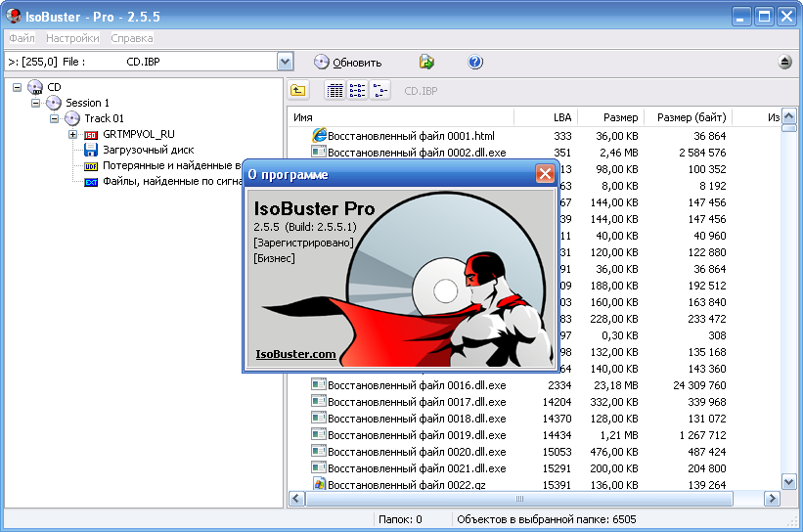This screenshot has width=803, height=532.
Task: Open help via blue question mark icon
Action: [x=475, y=62]
